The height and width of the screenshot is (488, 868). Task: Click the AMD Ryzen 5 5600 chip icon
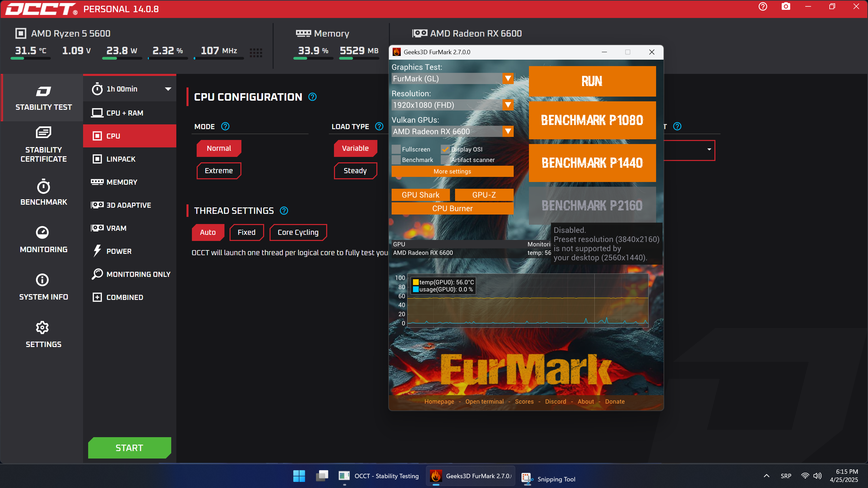tap(21, 34)
